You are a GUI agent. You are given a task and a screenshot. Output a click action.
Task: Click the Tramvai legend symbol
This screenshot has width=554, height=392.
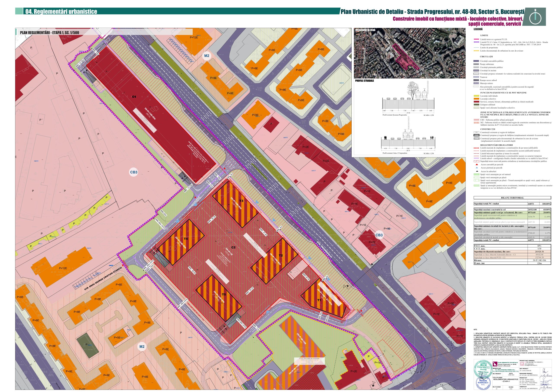[476, 77]
